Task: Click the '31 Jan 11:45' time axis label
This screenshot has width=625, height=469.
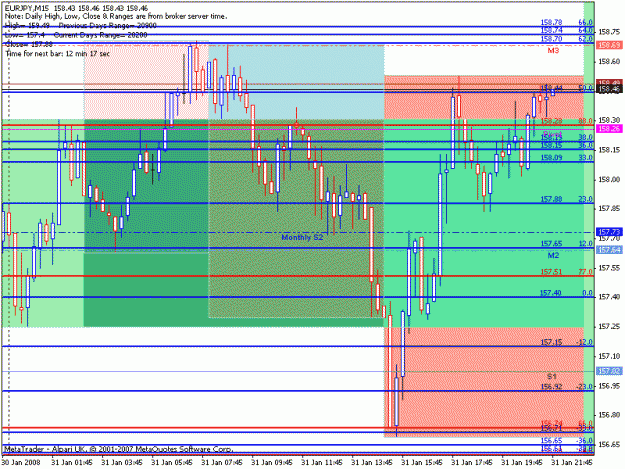Action: click(322, 462)
